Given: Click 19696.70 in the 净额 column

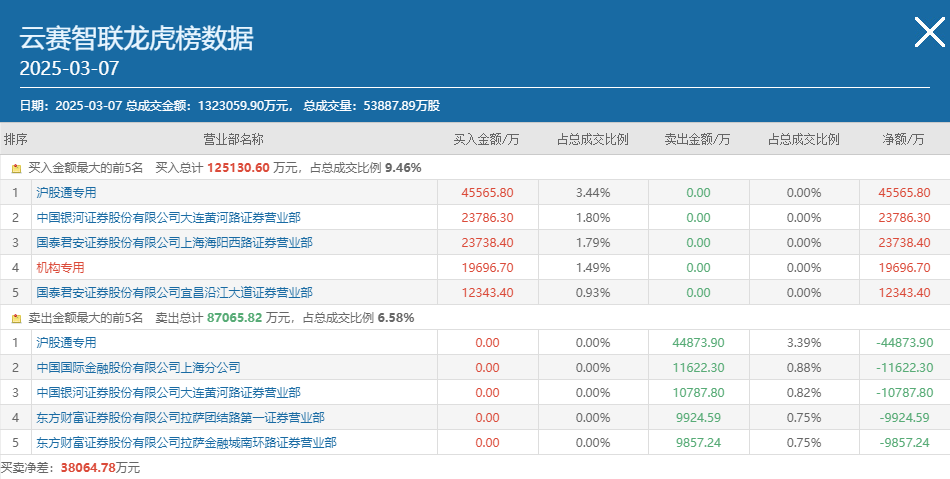Looking at the screenshot, I should 905,268.
